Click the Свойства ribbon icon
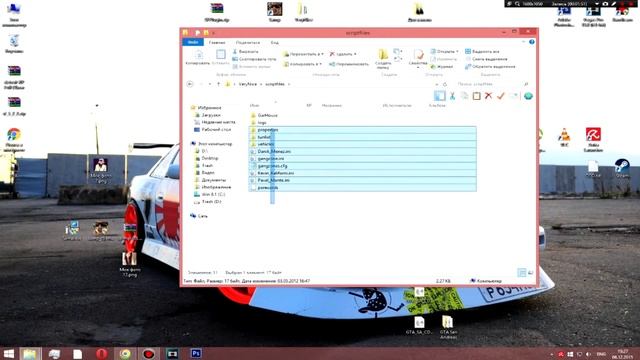 pos(418,58)
